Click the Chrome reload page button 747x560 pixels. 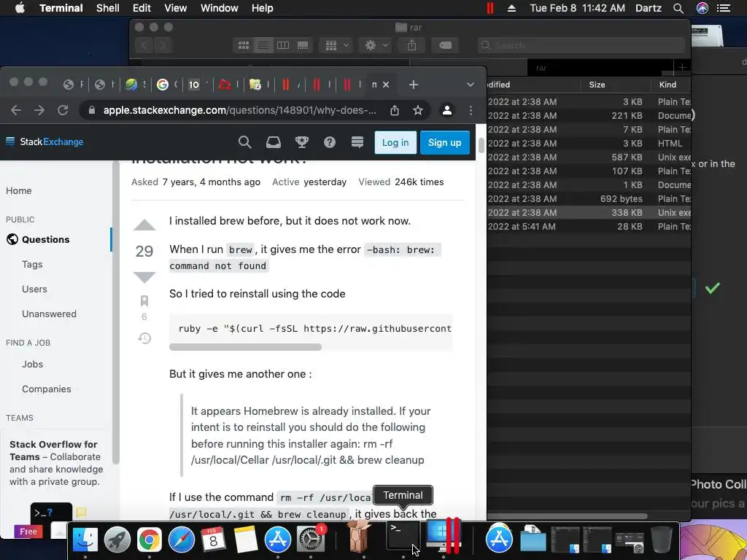[x=63, y=111]
